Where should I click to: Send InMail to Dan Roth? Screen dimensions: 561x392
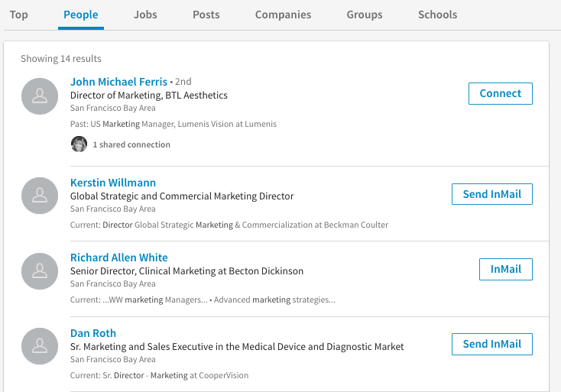491,344
